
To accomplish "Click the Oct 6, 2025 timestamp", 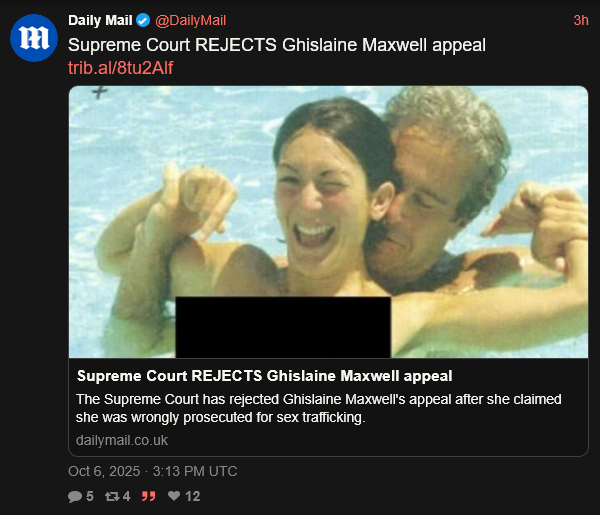I will 153,471.
